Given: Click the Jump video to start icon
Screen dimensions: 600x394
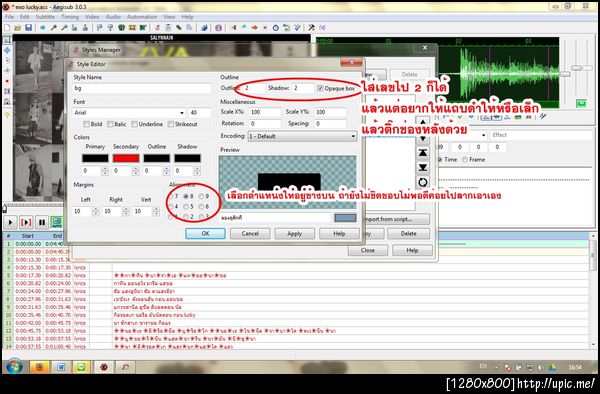Looking at the screenshot, I should point(74,28).
